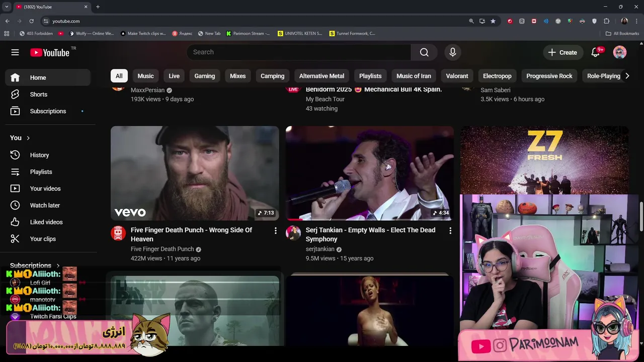Click the Create button

[562, 52]
